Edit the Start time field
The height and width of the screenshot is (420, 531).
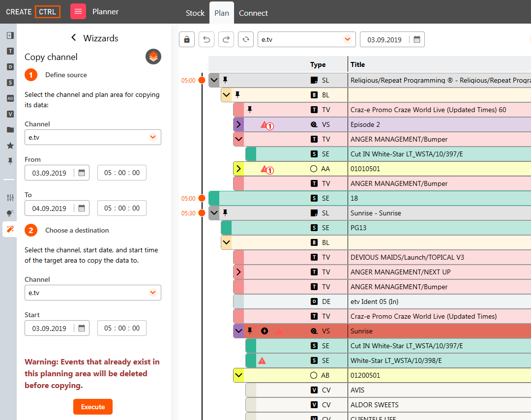point(122,328)
